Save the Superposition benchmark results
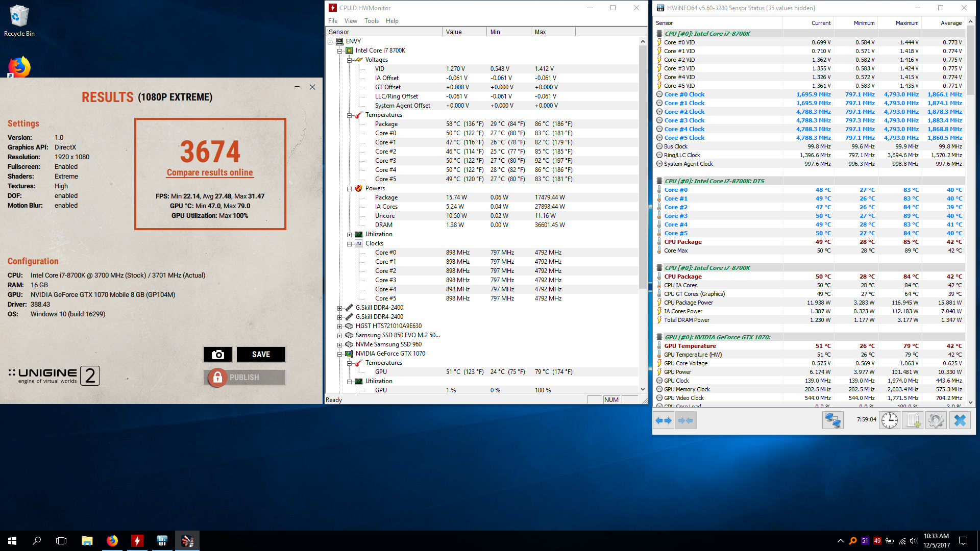The width and height of the screenshot is (980, 551). (261, 354)
